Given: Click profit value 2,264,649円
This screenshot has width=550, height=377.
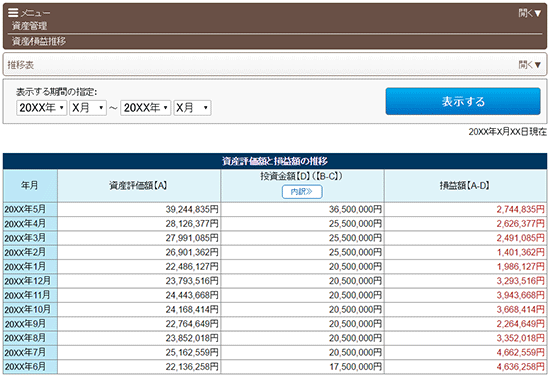Looking at the screenshot, I should click(521, 324).
